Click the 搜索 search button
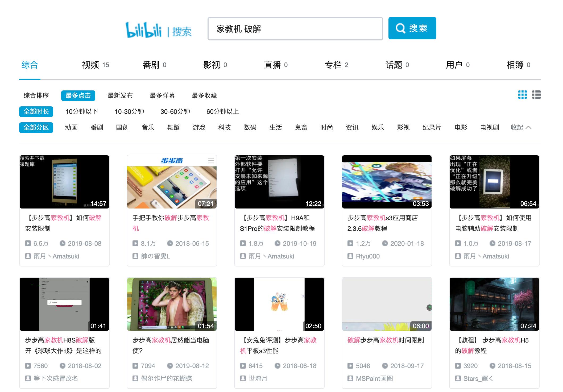 tap(412, 28)
